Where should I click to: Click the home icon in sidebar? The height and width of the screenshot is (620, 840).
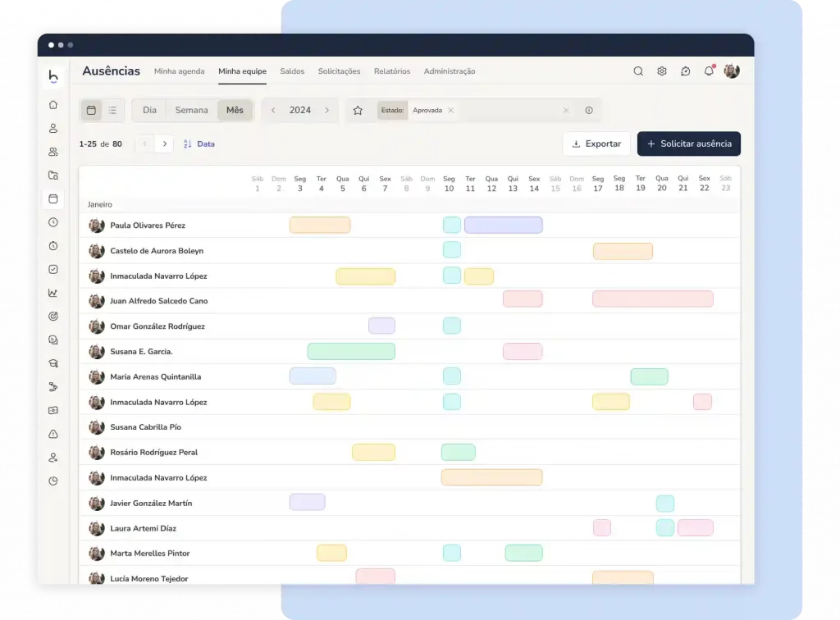[x=53, y=104]
